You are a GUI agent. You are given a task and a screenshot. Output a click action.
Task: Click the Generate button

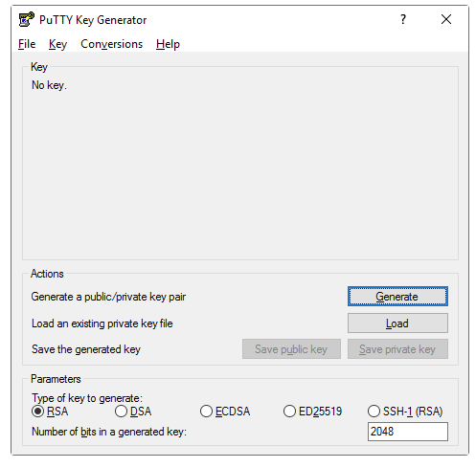pos(397,297)
